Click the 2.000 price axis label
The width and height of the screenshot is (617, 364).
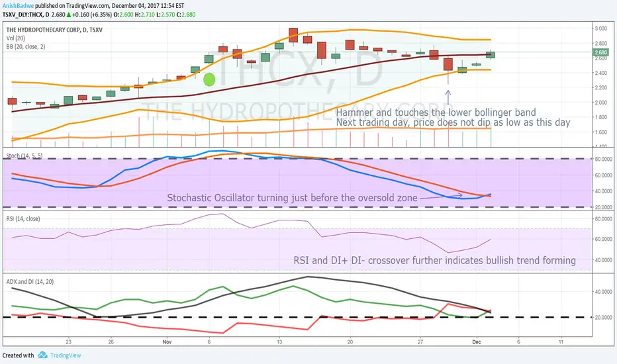click(x=600, y=103)
